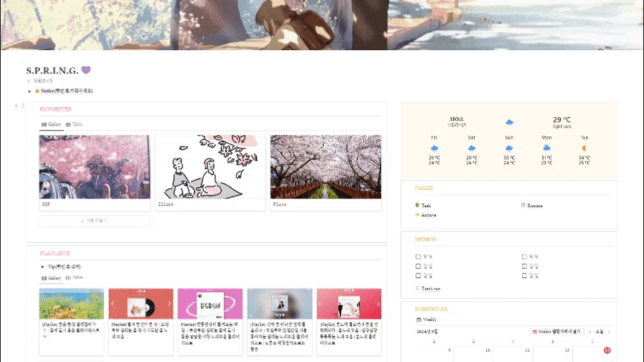Click the Sun rain weather icon
Screen dimensions: 644x362
tap(509, 148)
